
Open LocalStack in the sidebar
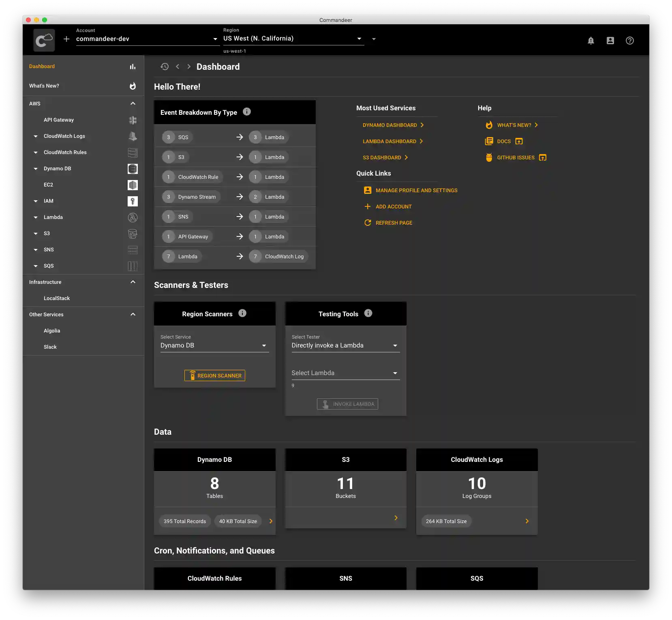[x=57, y=298]
